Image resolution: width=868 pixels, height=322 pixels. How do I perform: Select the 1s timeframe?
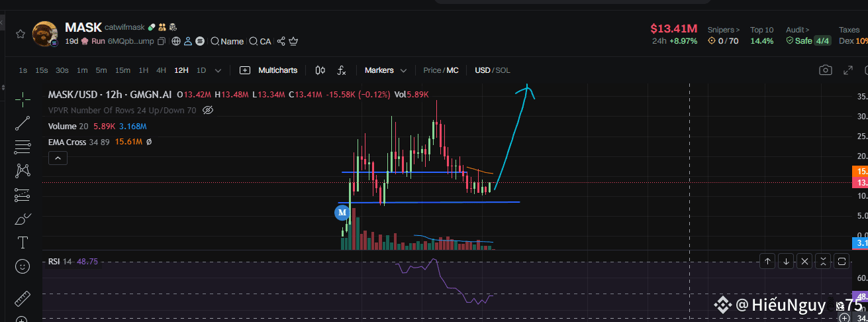click(23, 70)
